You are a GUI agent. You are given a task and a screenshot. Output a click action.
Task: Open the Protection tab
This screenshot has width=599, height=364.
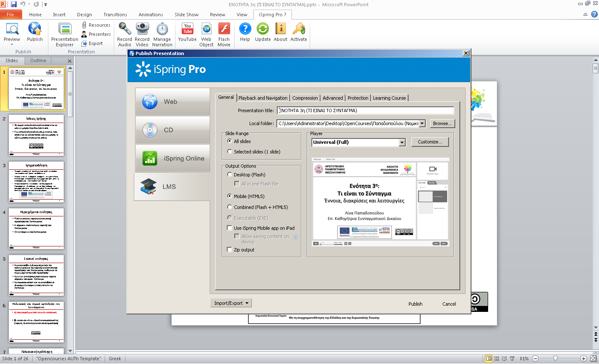358,98
